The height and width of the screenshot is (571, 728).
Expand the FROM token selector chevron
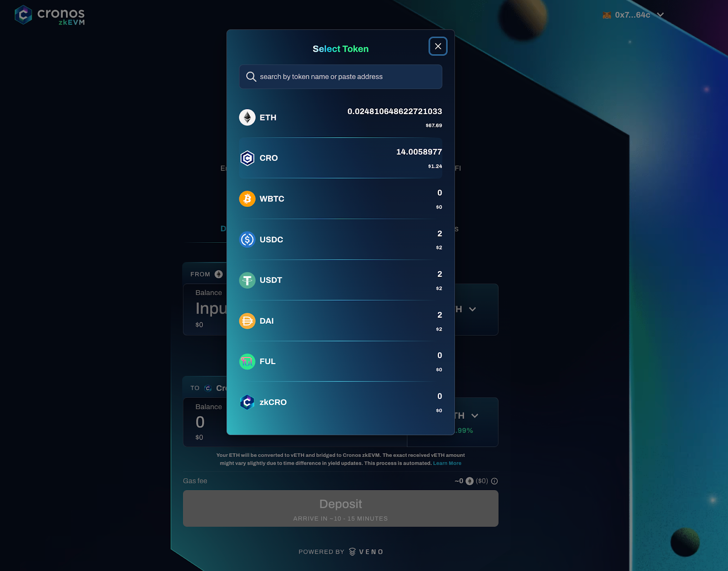tap(473, 309)
